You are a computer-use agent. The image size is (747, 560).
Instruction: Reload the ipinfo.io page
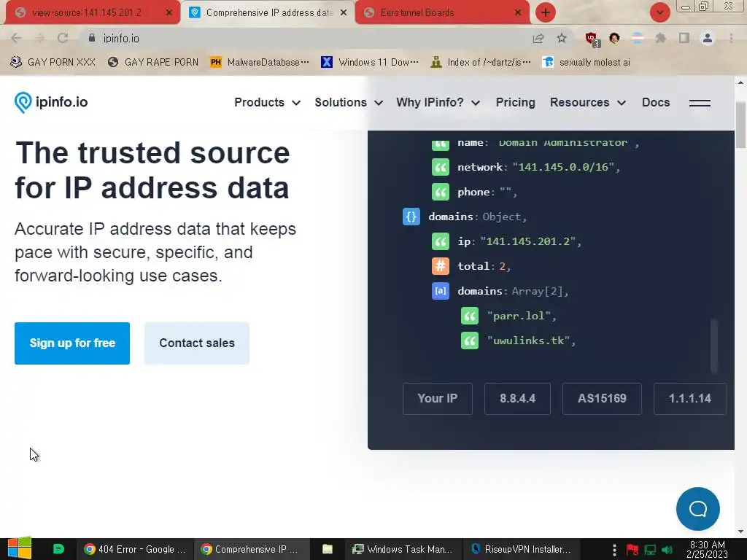click(63, 38)
